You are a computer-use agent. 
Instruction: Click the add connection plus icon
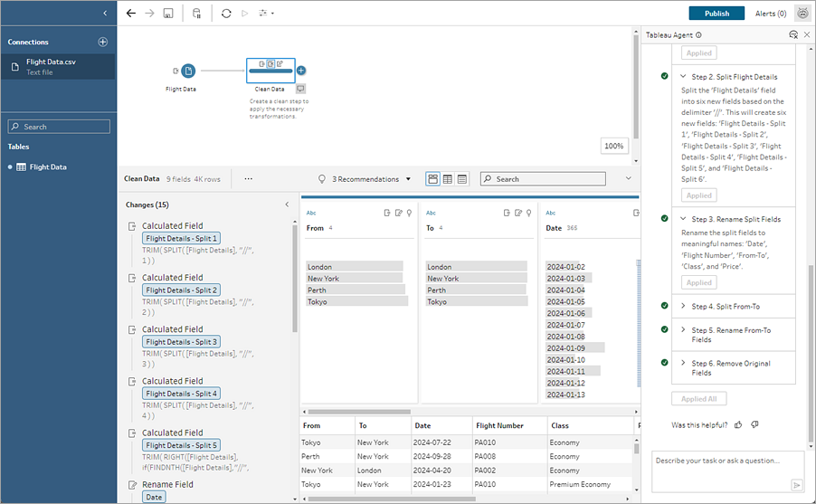[x=102, y=42]
